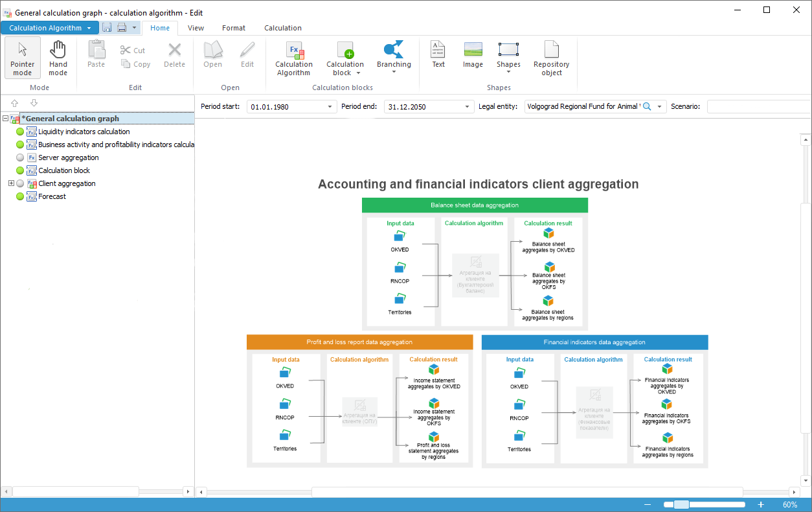
Task: Click the save icon in quick toolbar
Action: 107,27
